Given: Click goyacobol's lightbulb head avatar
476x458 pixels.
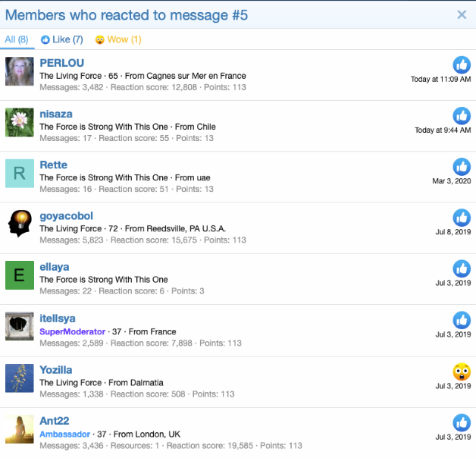Looking at the screenshot, I should (x=20, y=224).
